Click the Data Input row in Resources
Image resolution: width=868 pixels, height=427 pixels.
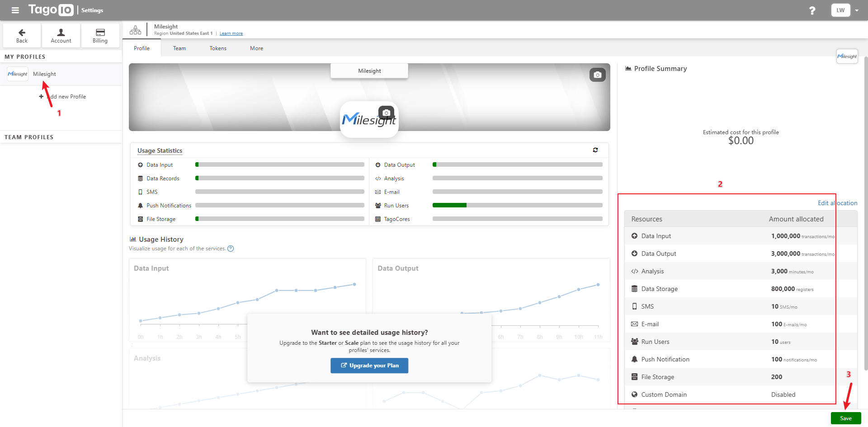[x=741, y=236]
